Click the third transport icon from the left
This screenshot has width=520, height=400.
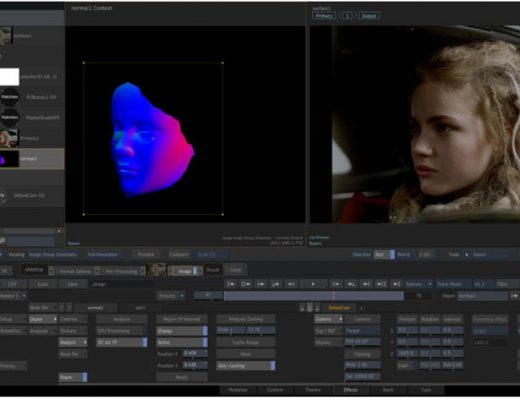pos(261,284)
